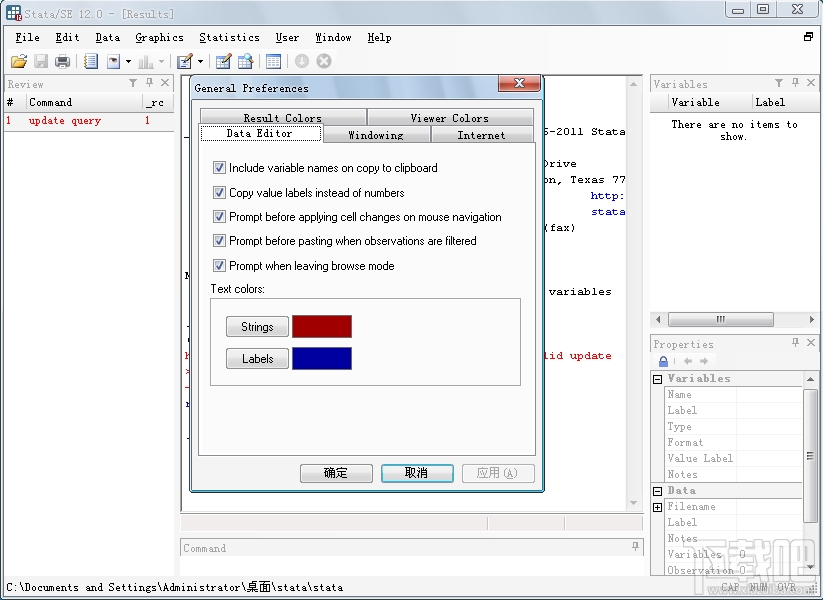Click the Strings color swatch
Image resolution: width=823 pixels, height=600 pixels.
pyautogui.click(x=322, y=326)
